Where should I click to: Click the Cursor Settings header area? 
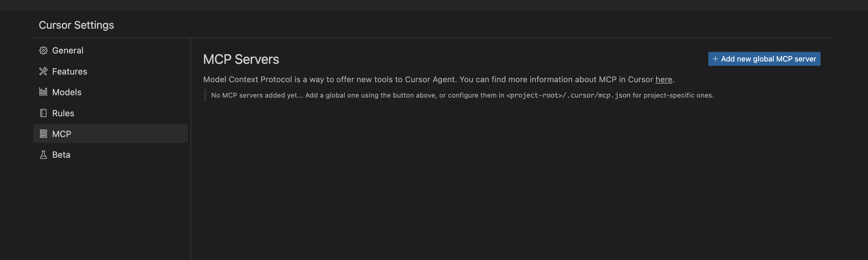[77, 25]
